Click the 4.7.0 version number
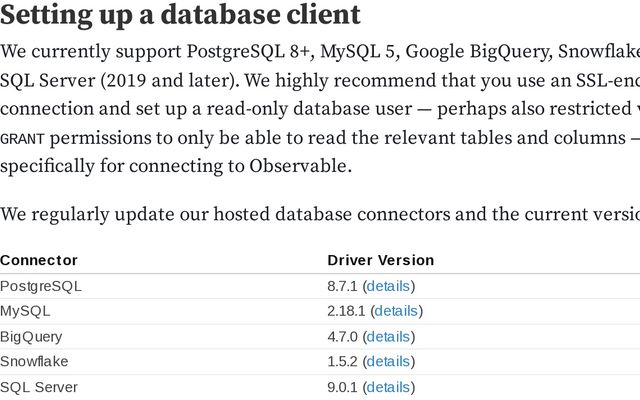The image size is (640, 400). (x=342, y=336)
